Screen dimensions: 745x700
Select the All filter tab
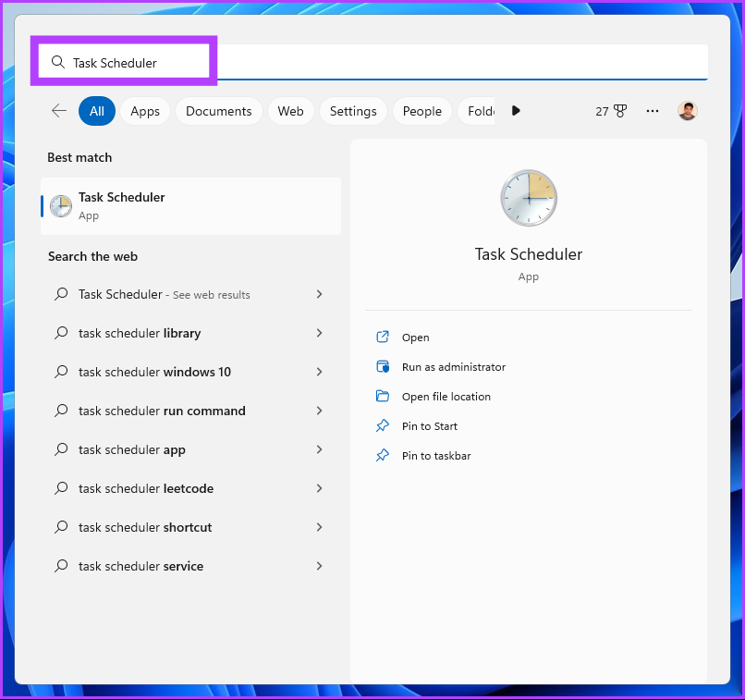(x=97, y=111)
